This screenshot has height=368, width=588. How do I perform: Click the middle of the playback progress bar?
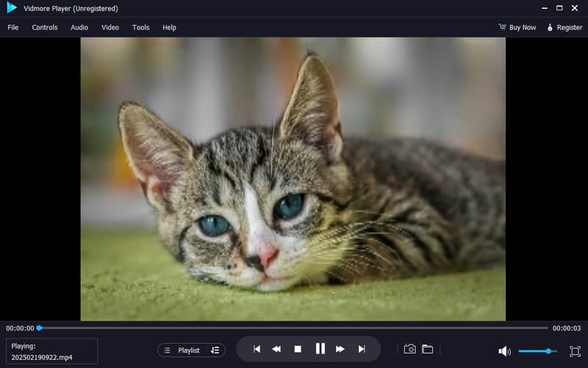coord(293,328)
